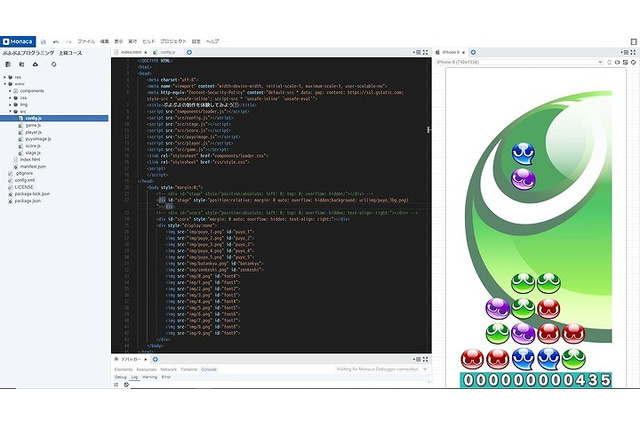Viewport: 640px width, 426px height.
Task: Filter console by Error level
Action: pyautogui.click(x=166, y=377)
